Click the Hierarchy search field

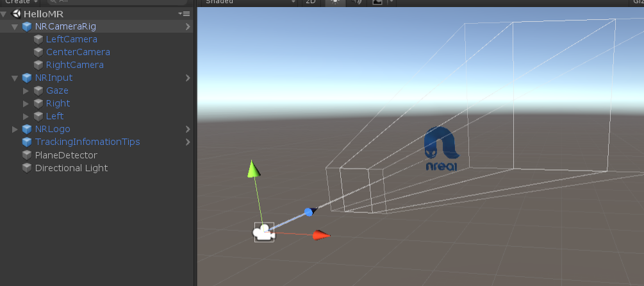pos(117,2)
